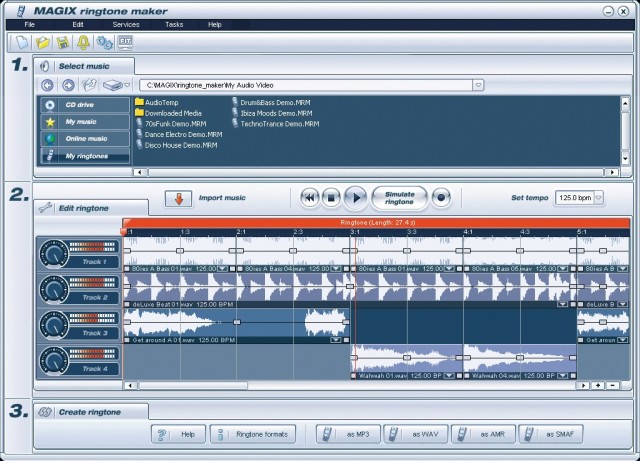Image resolution: width=640 pixels, height=461 pixels.
Task: Open the Edit menu
Action: coord(78,24)
